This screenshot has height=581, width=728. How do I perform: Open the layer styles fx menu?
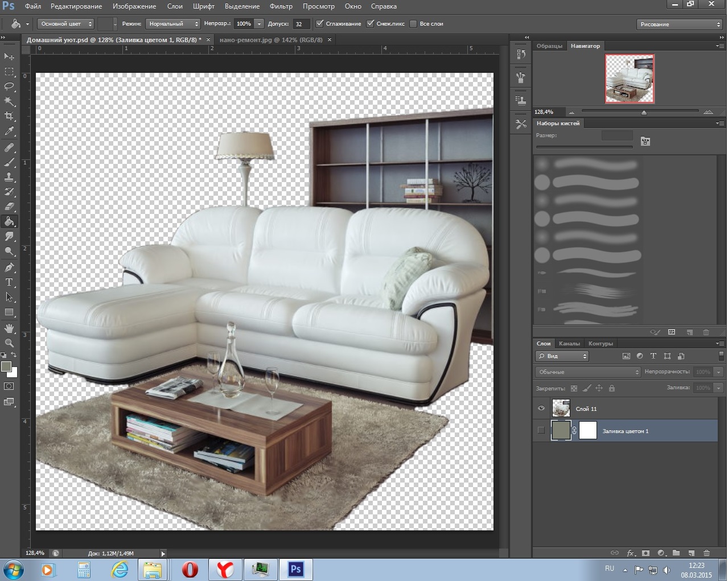631,553
